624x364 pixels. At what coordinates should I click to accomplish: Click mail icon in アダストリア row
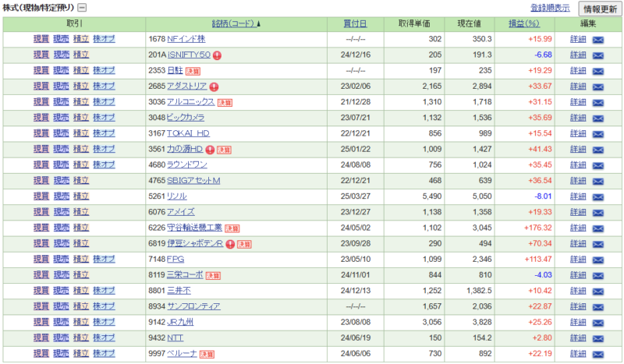pyautogui.click(x=597, y=87)
